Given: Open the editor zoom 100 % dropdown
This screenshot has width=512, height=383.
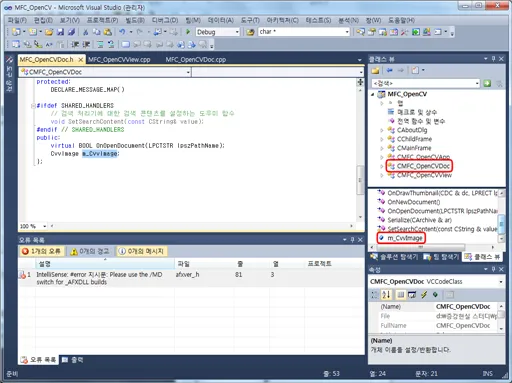Looking at the screenshot, I should coord(44,226).
